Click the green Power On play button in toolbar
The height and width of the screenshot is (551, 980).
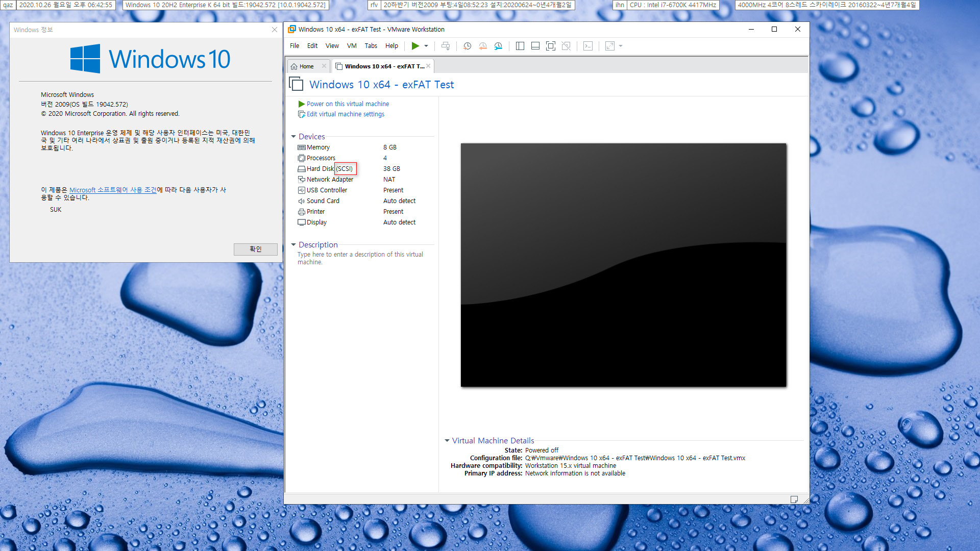415,46
